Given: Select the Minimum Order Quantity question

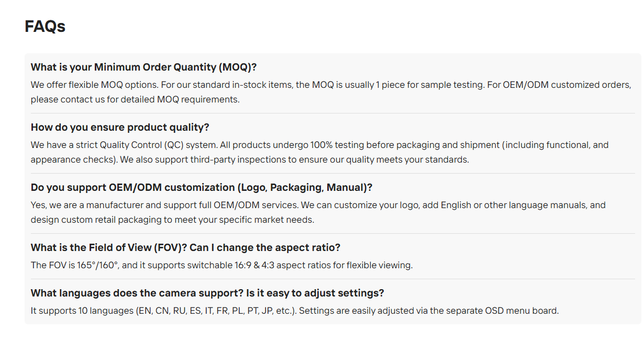Looking at the screenshot, I should click(143, 67).
